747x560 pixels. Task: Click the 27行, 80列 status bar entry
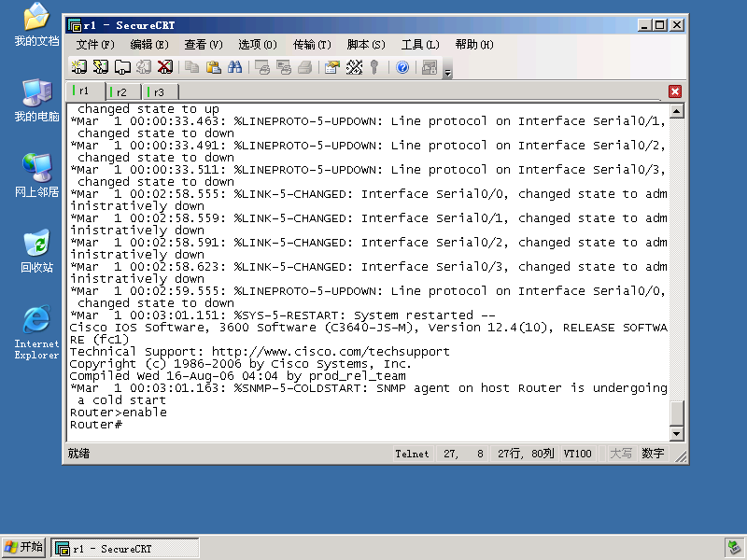(525, 454)
